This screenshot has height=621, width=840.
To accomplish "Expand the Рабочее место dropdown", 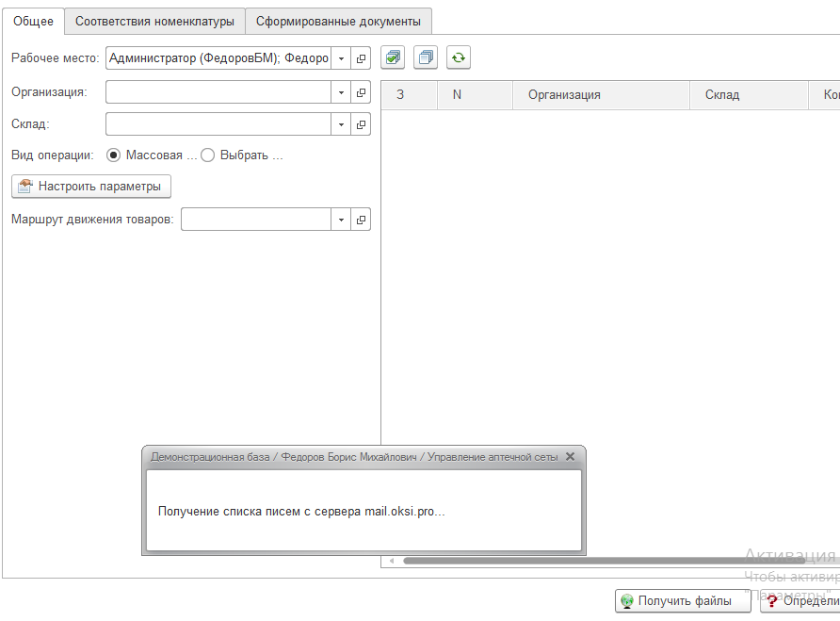I will point(341,57).
